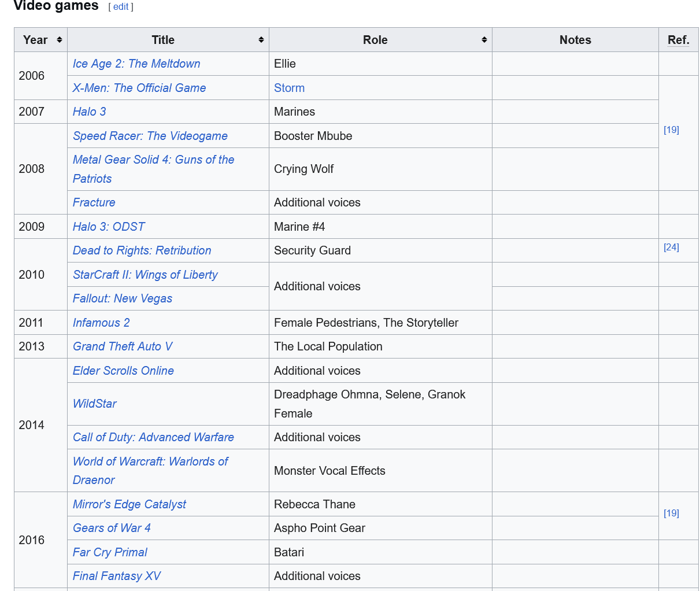
Task: Select the 2013 year cell
Action: click(40, 346)
